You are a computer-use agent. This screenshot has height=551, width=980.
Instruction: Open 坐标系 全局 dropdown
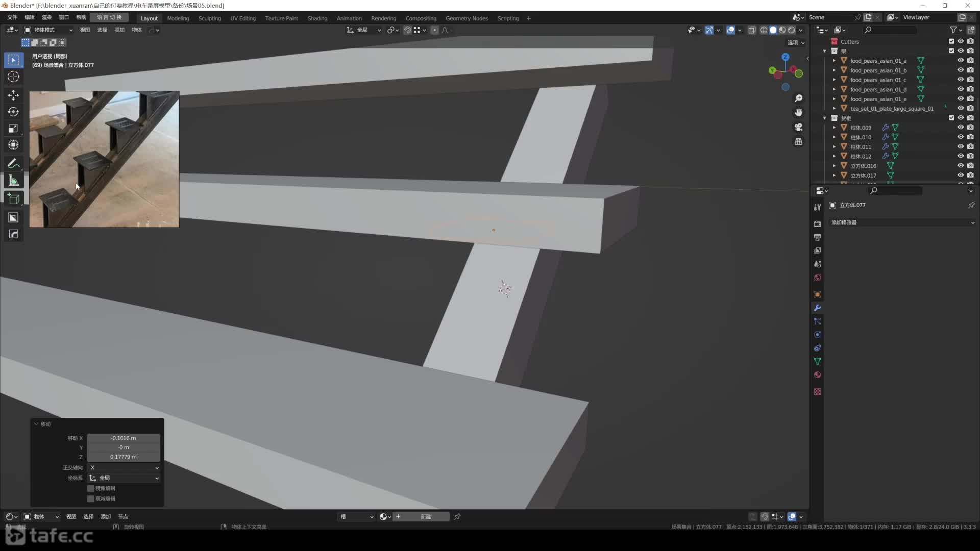click(124, 478)
